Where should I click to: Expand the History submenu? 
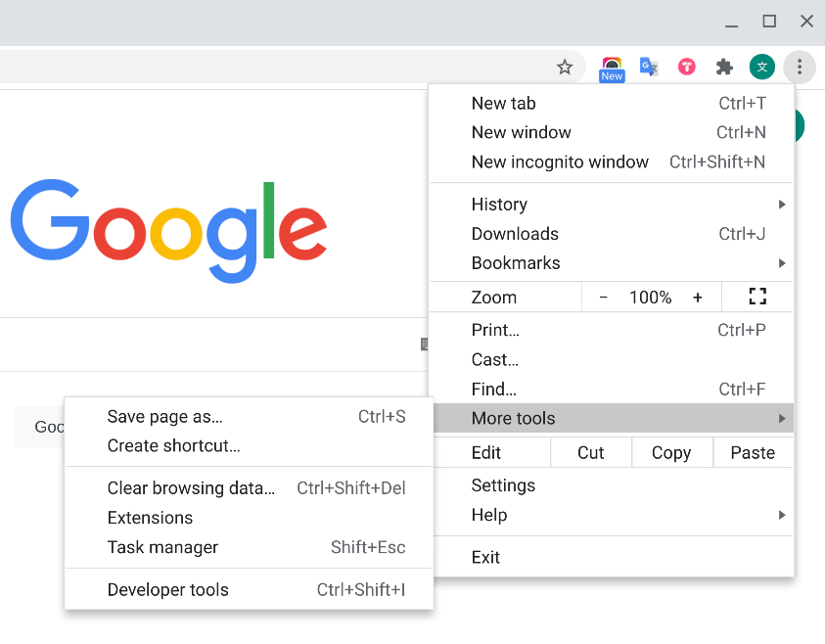(612, 205)
